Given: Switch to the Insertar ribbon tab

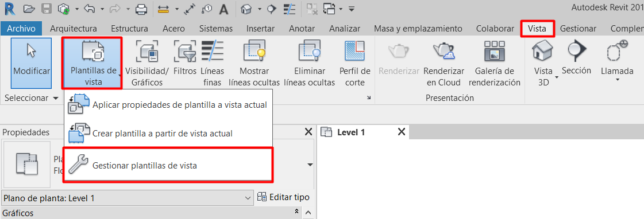Looking at the screenshot, I should pyautogui.click(x=261, y=29).
